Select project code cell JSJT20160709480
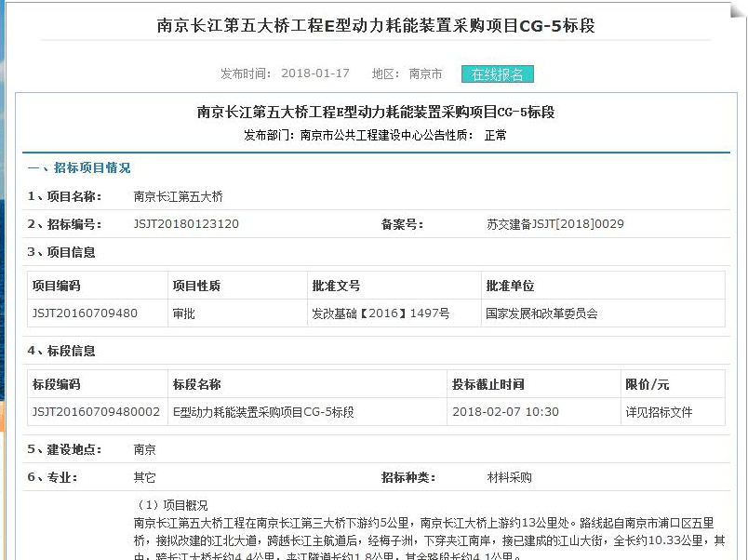 [x=85, y=313]
